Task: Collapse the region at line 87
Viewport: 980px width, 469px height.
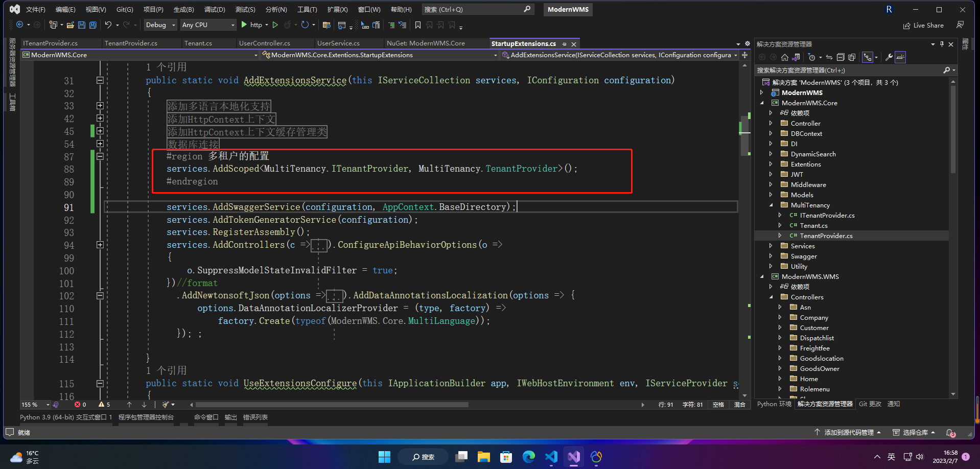Action: pyautogui.click(x=100, y=156)
